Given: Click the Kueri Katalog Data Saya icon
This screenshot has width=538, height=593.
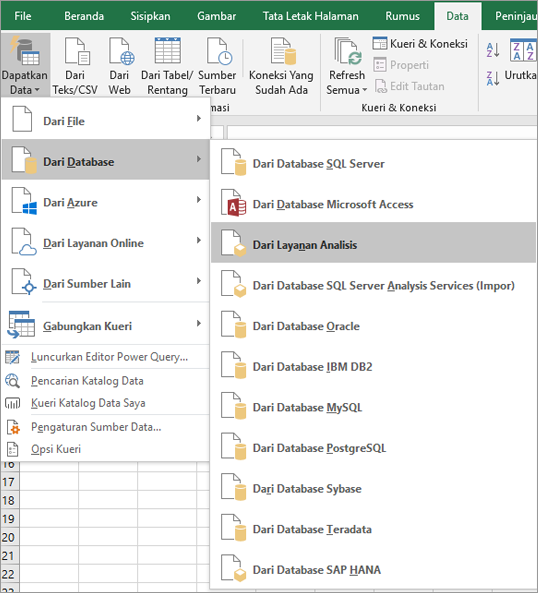Looking at the screenshot, I should pyautogui.click(x=12, y=404).
